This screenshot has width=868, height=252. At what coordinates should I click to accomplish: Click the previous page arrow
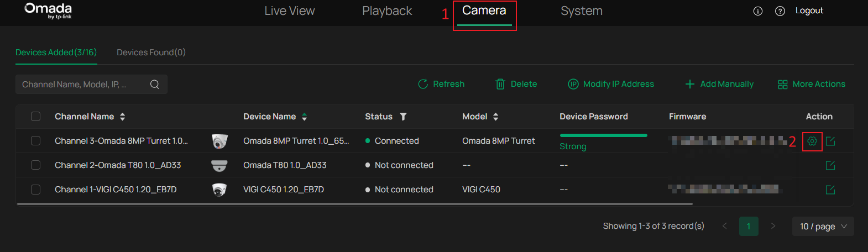coord(725,226)
